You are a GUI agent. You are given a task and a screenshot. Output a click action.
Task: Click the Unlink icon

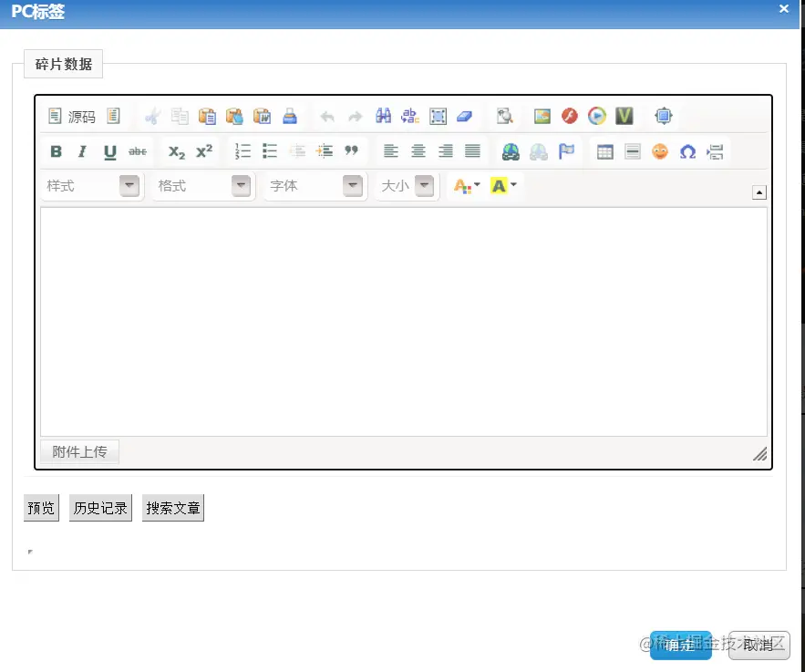tap(539, 151)
